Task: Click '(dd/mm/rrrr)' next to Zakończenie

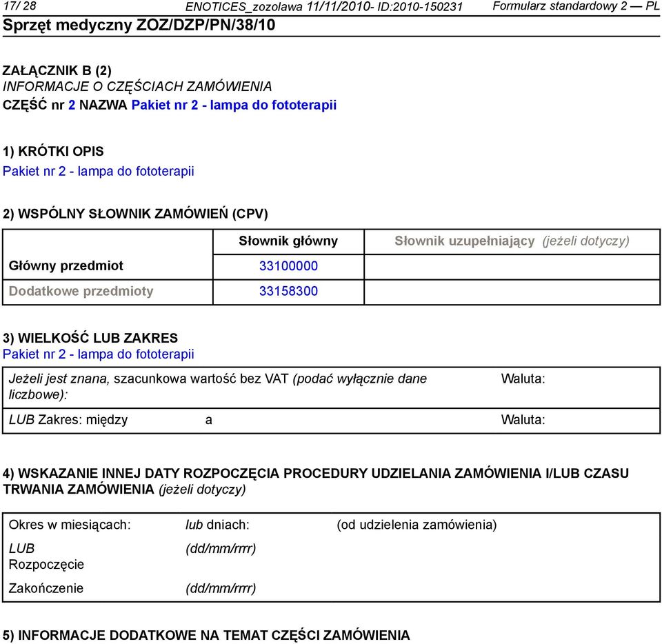Action: [x=221, y=588]
